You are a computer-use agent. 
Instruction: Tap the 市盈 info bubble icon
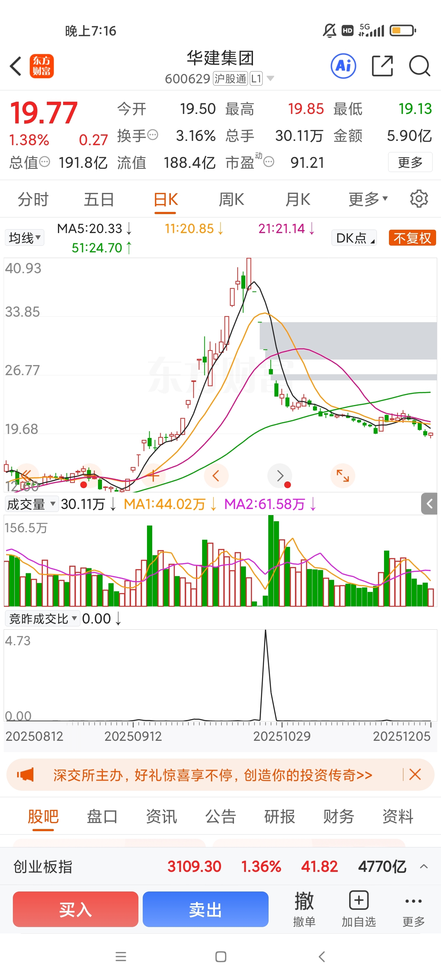(269, 162)
